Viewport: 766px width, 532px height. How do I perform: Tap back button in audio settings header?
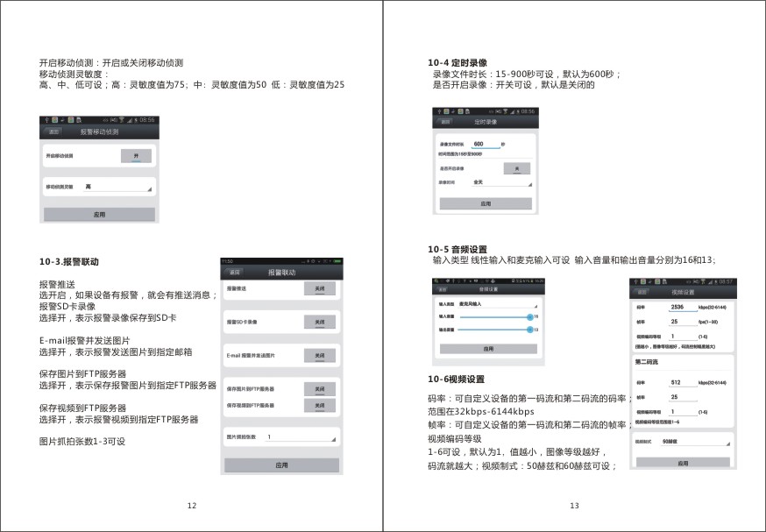point(442,289)
